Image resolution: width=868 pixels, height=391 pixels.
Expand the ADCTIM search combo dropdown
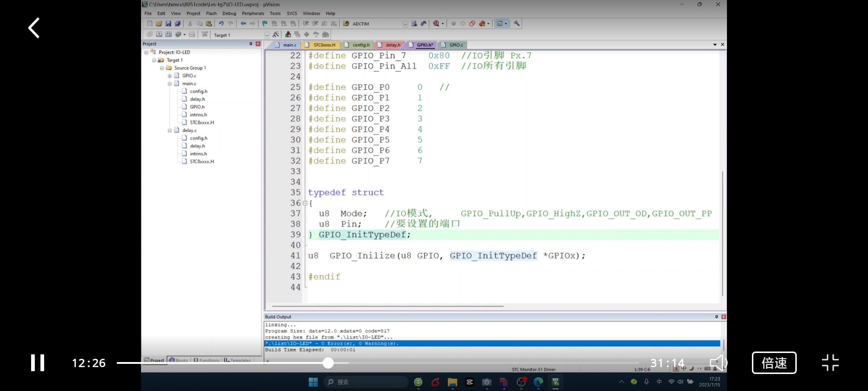(405, 24)
